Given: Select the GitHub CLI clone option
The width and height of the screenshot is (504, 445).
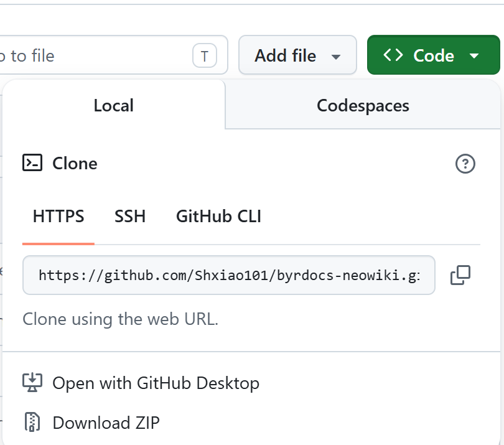Looking at the screenshot, I should pyautogui.click(x=218, y=216).
